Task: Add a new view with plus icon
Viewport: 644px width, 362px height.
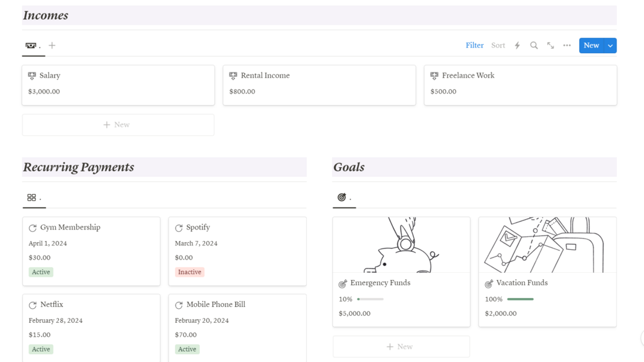Action: (52, 45)
